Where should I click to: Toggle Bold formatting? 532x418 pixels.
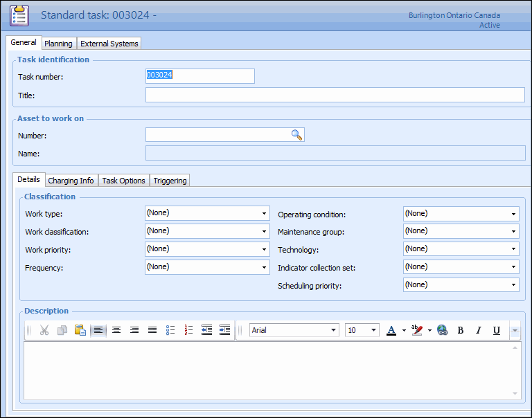click(461, 330)
